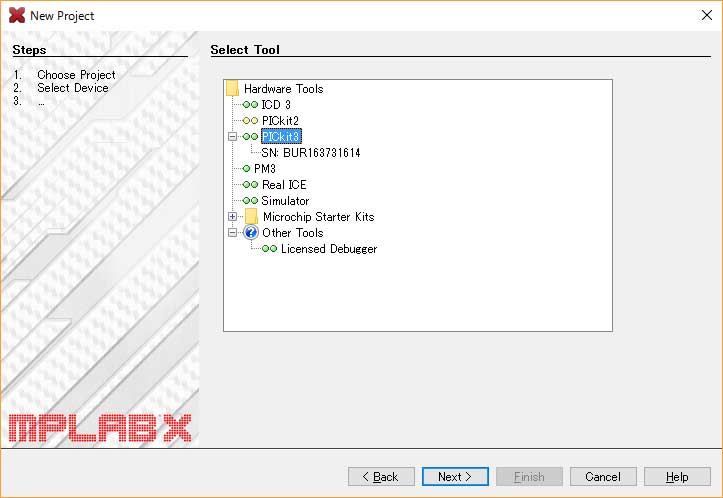The height and width of the screenshot is (498, 723).
Task: Close the New Project dialog
Action: (706, 15)
